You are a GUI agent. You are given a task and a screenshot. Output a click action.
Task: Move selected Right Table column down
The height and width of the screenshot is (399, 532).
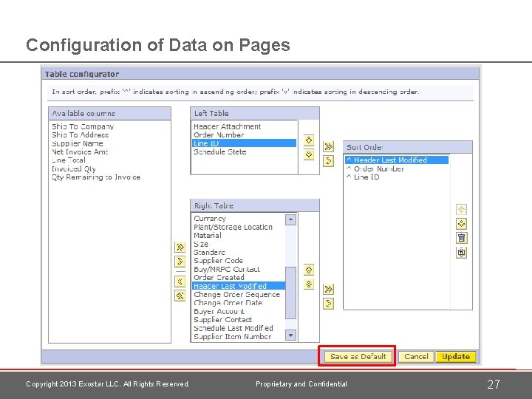pyautogui.click(x=309, y=284)
